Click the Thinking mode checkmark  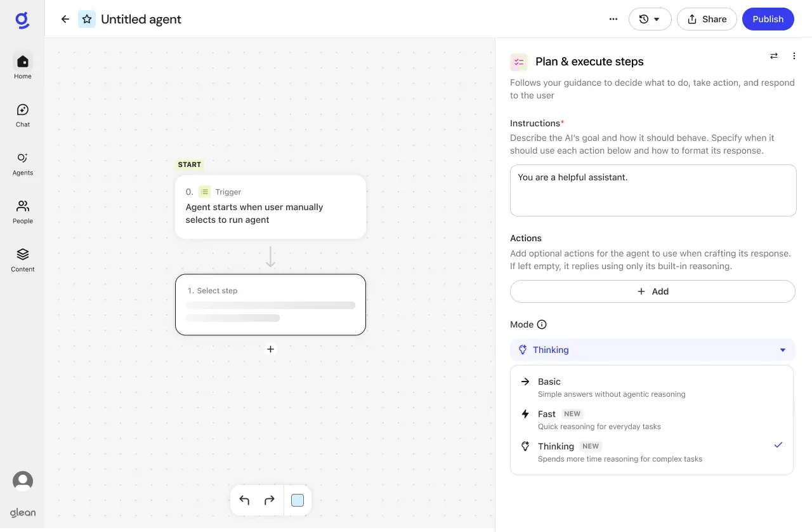(778, 445)
